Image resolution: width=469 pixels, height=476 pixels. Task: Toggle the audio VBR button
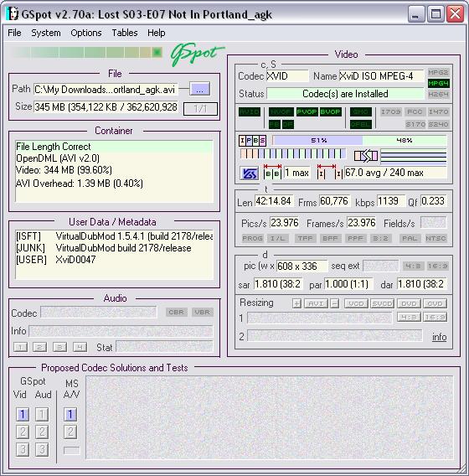(203, 313)
